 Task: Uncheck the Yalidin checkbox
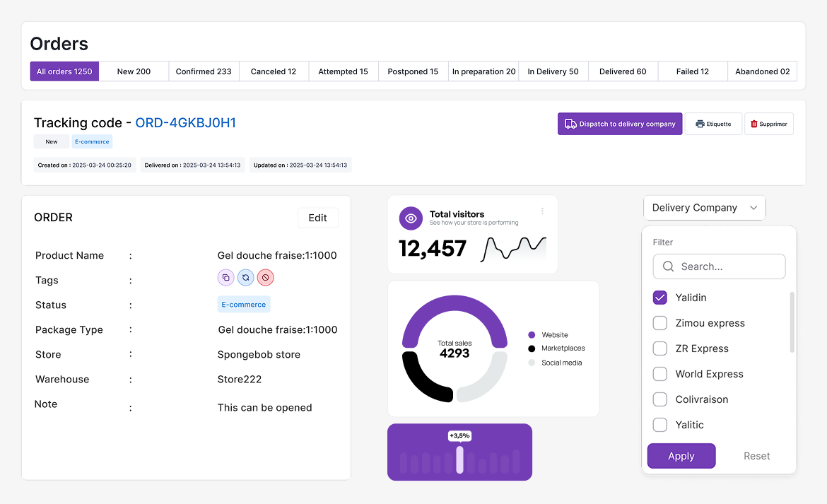pos(659,298)
